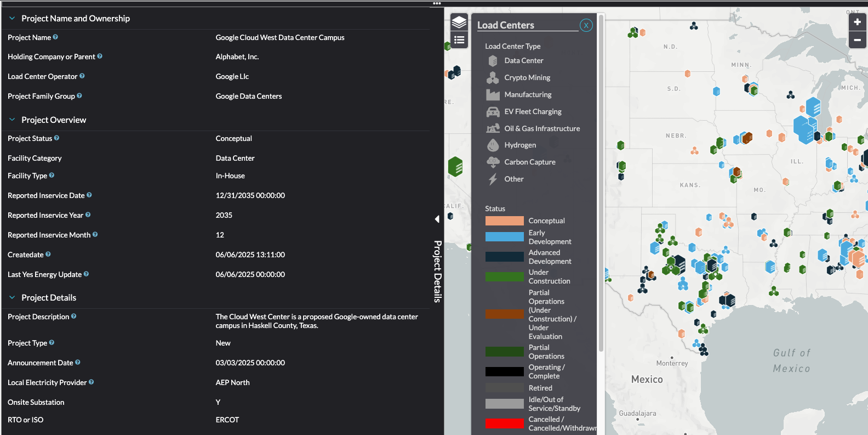The height and width of the screenshot is (435, 868).
Task: Click the Carbon Capture legend icon
Action: (493, 162)
